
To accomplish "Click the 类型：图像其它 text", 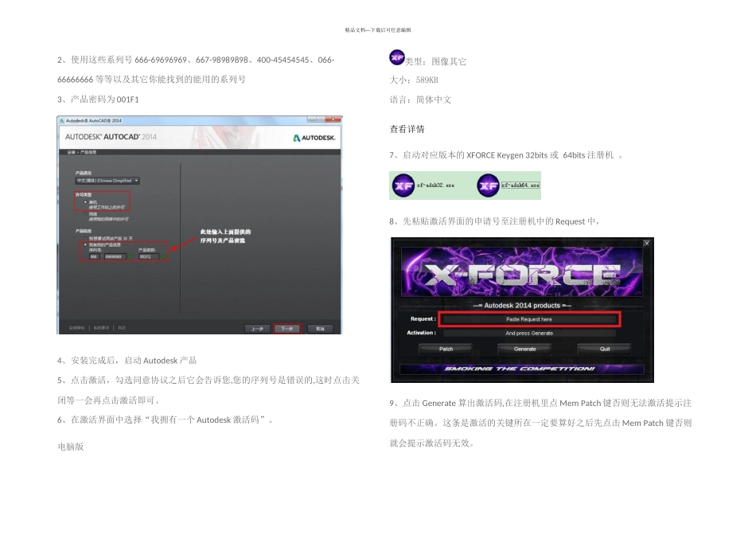I will (x=435, y=61).
